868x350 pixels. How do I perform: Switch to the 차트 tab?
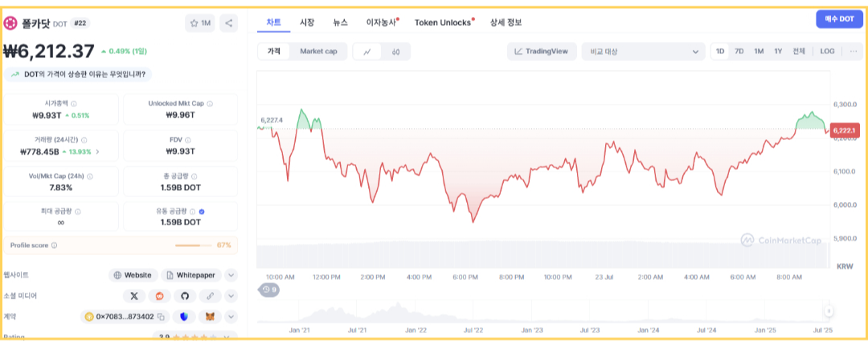(274, 23)
